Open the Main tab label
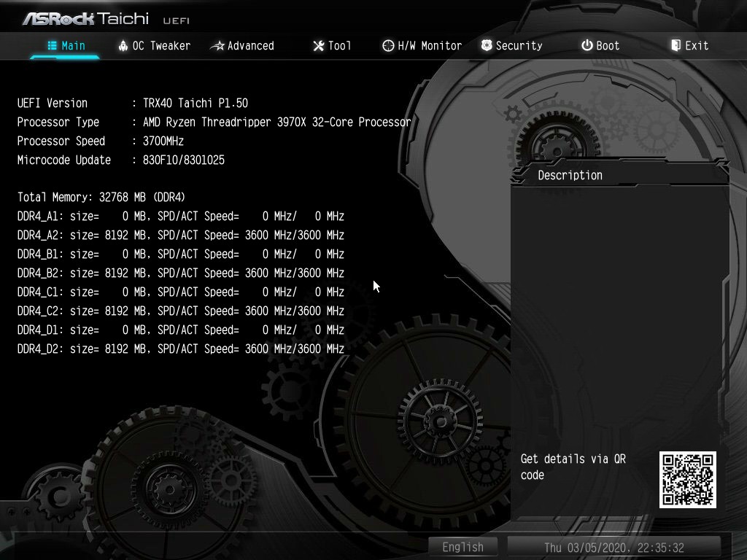The height and width of the screenshot is (560, 747). (x=73, y=46)
